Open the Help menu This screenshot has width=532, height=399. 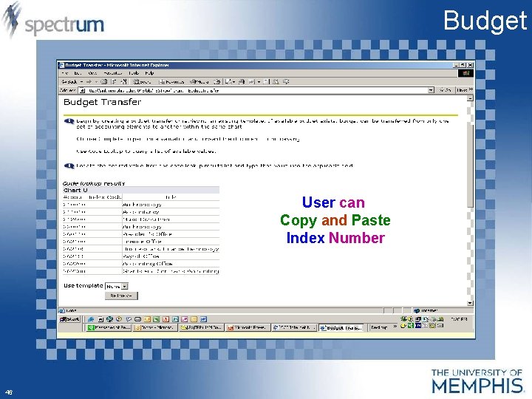[149, 73]
